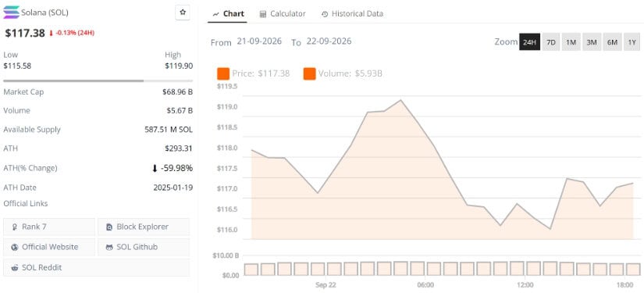Click the first volume bar on the left
This screenshot has height=293, width=644.
(251, 269)
